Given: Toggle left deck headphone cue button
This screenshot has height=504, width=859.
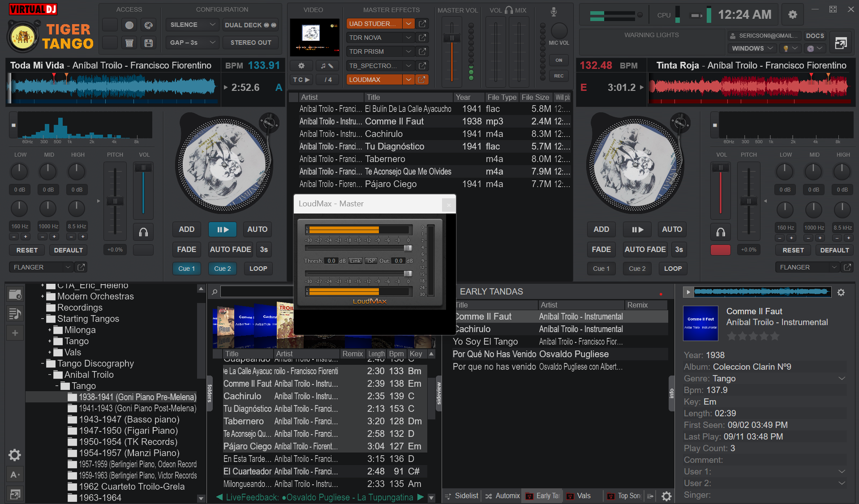Looking at the screenshot, I should [143, 232].
